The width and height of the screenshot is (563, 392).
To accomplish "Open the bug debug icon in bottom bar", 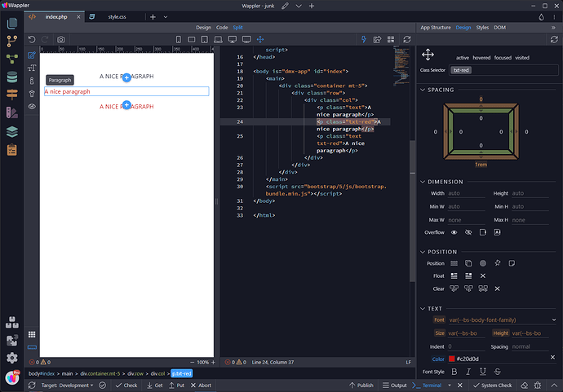I will [x=538, y=385].
